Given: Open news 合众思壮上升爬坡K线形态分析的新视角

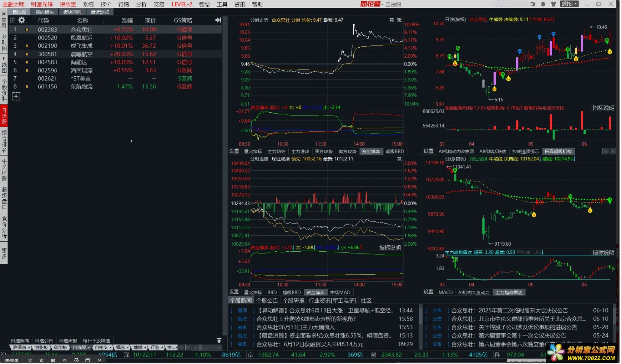Looking at the screenshot, I should tap(306, 319).
